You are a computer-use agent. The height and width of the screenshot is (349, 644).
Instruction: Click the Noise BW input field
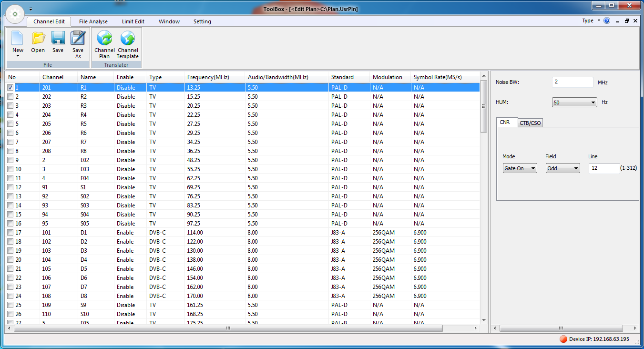tap(572, 82)
